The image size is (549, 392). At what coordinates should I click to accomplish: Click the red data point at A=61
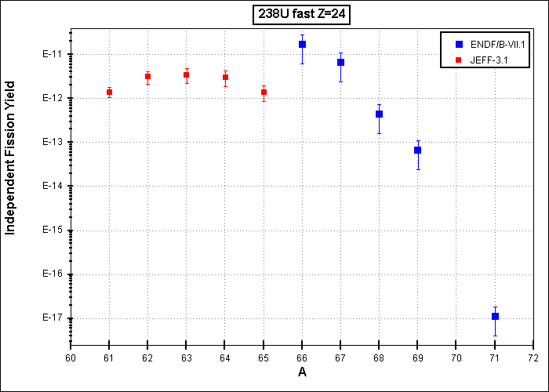point(109,92)
